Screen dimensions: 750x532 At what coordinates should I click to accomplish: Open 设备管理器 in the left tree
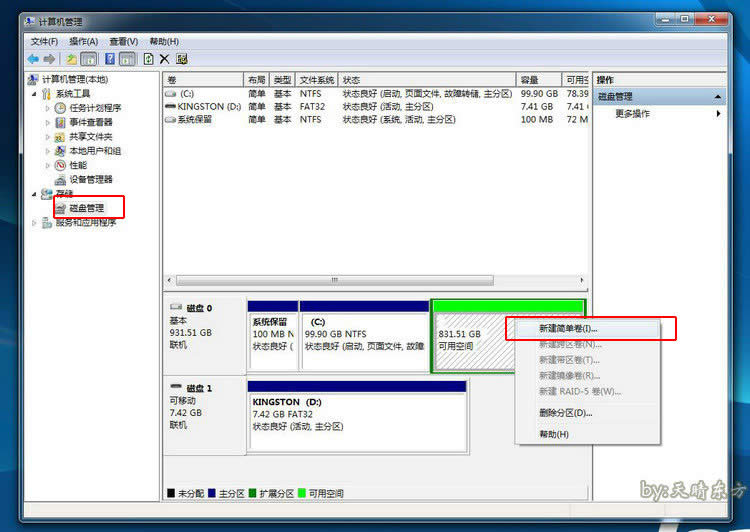coord(90,180)
